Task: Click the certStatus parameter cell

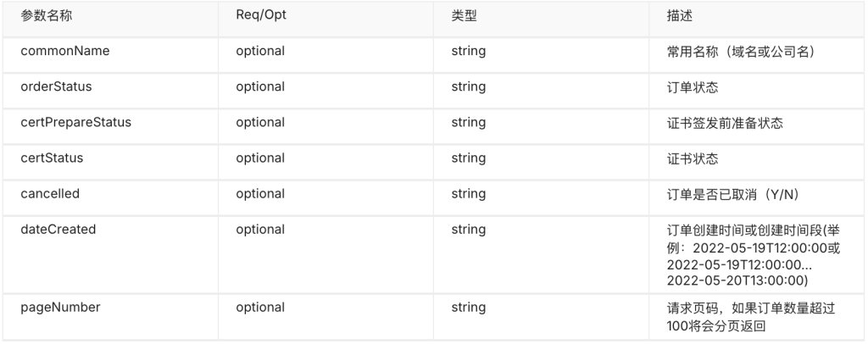Action: point(52,158)
